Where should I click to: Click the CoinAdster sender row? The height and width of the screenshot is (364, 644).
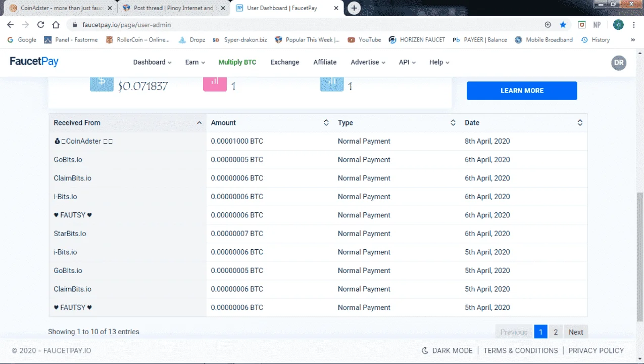tap(318, 141)
